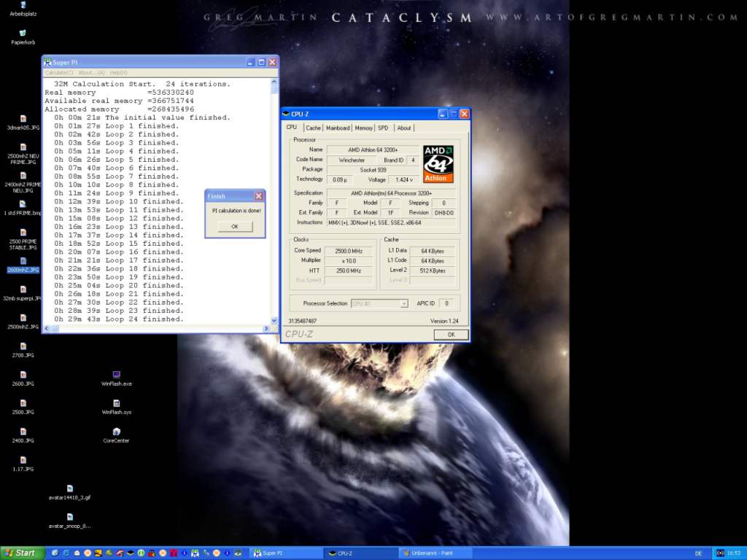Open the About menu in Super PI
Screen dimensions: 747x560
[x=91, y=72]
